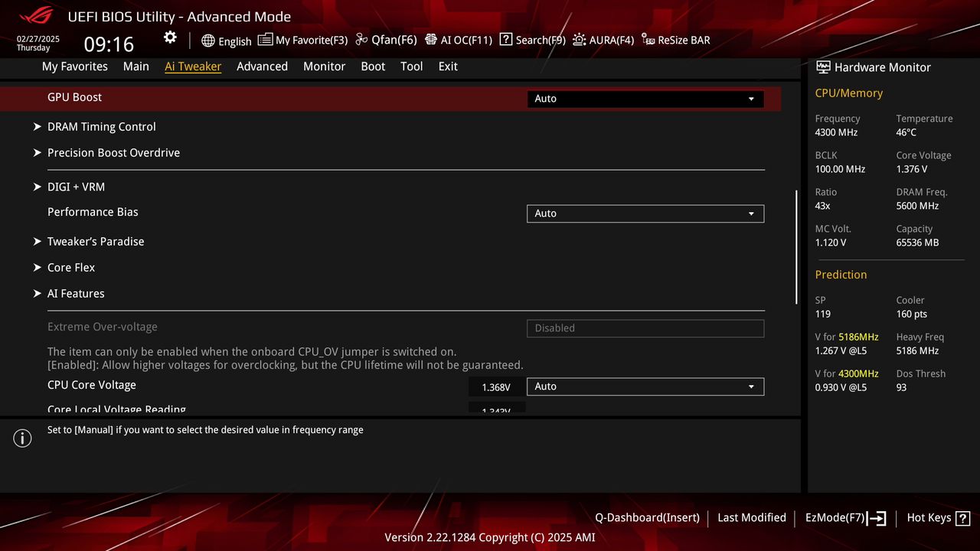
Task: Click the globe language icon
Action: [208, 41]
